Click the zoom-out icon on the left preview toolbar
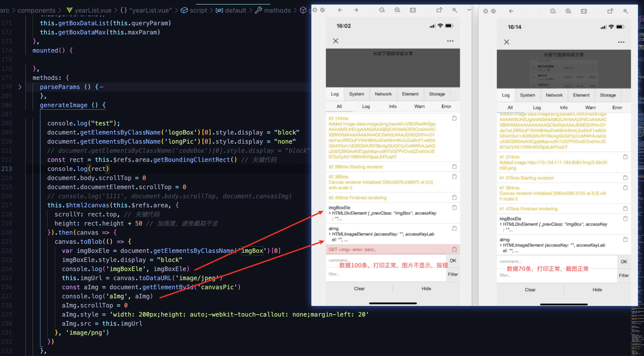644x356 pixels. (382, 10)
